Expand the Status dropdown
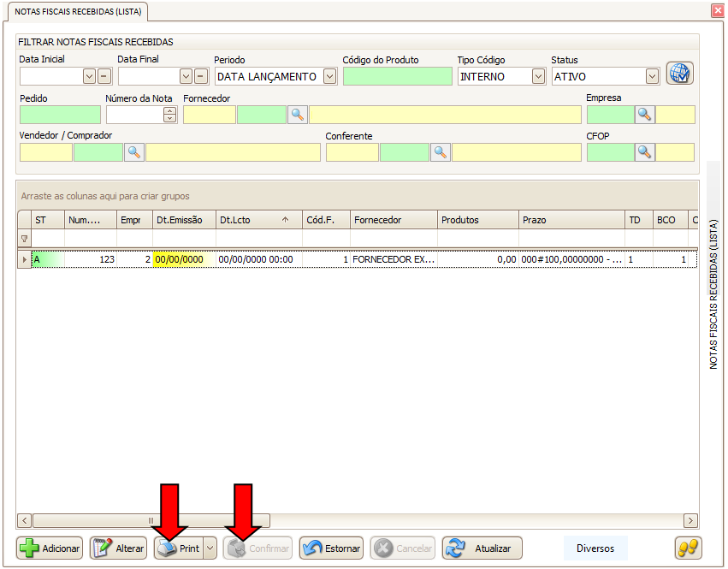Viewport: 728px width, 569px height. tap(652, 76)
